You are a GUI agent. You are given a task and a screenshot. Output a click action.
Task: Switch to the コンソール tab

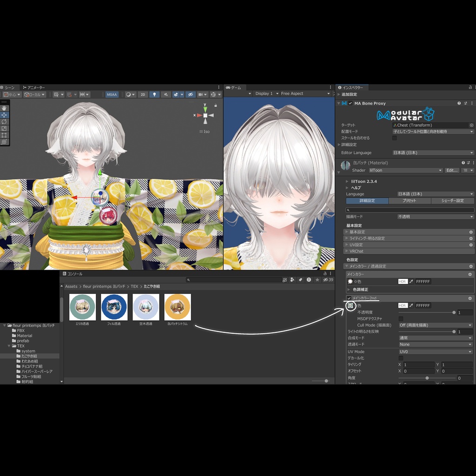pyautogui.click(x=73, y=273)
